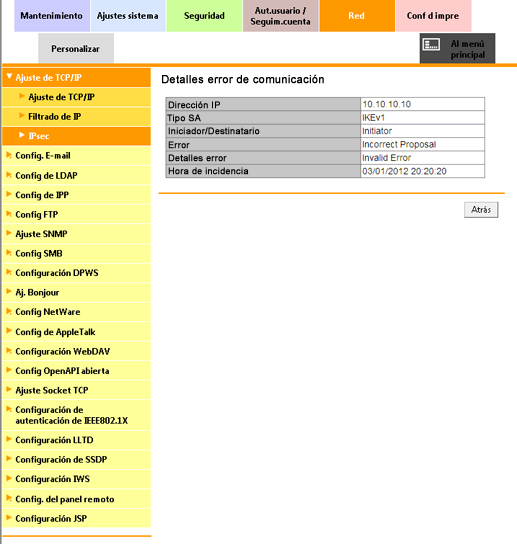
Task: Click the arrow beside Configuración IWS
Action: (x=9, y=478)
